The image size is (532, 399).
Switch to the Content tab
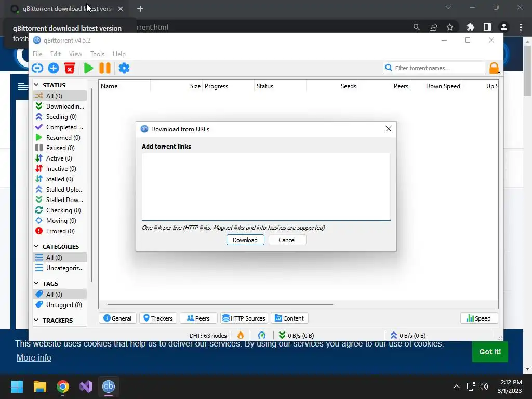[289, 318]
